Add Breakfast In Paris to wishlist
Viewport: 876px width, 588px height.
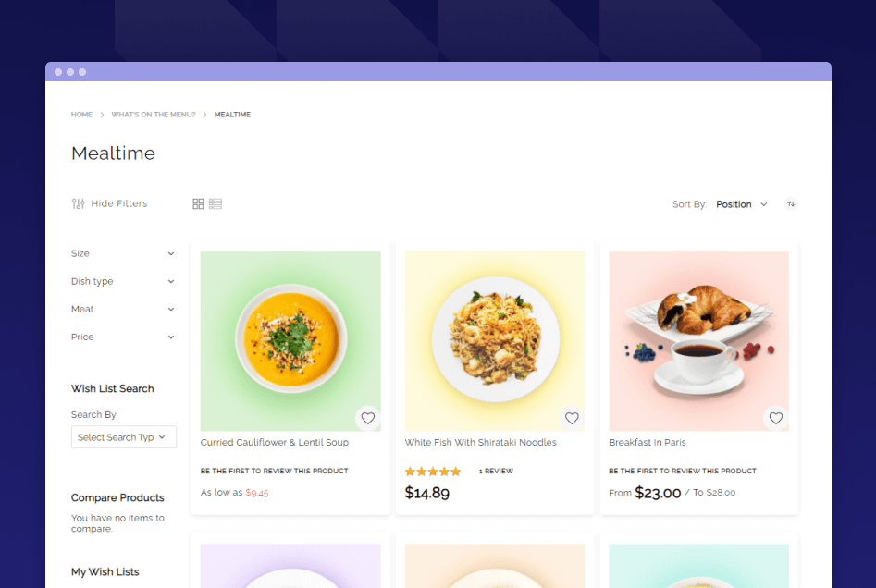click(775, 418)
